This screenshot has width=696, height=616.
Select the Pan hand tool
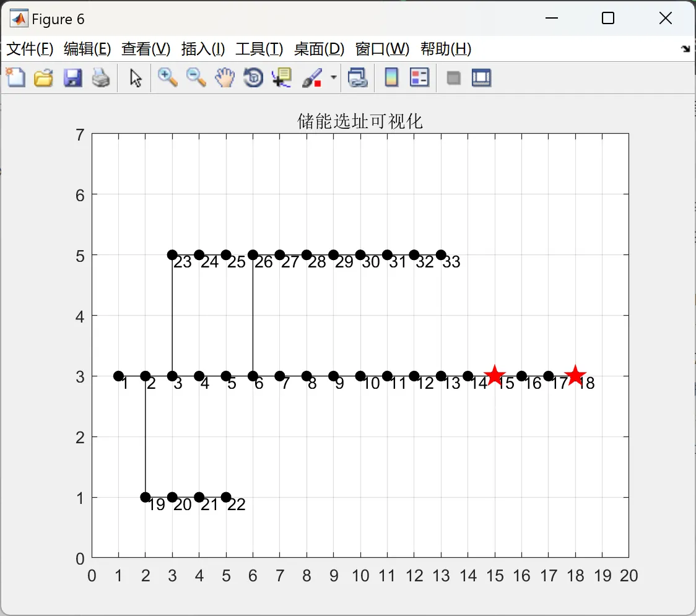point(225,78)
